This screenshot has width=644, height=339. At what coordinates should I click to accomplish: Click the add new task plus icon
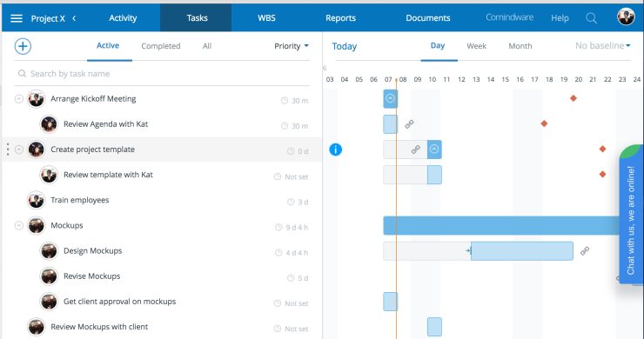(x=23, y=46)
